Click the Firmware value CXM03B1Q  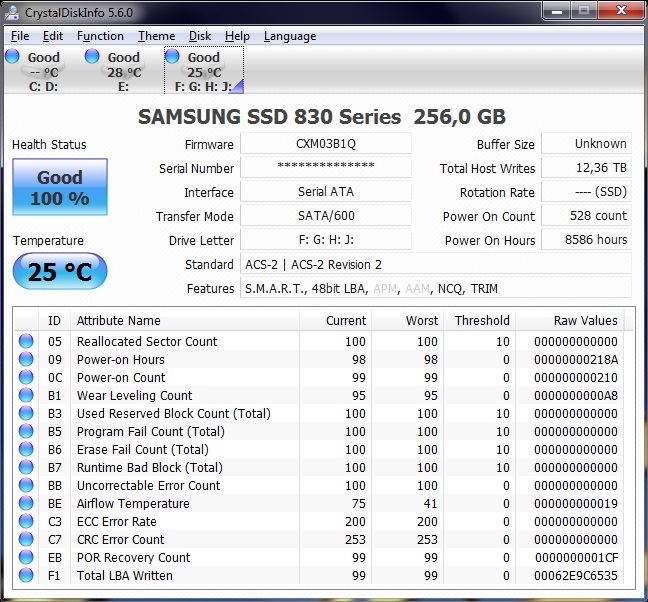point(326,143)
